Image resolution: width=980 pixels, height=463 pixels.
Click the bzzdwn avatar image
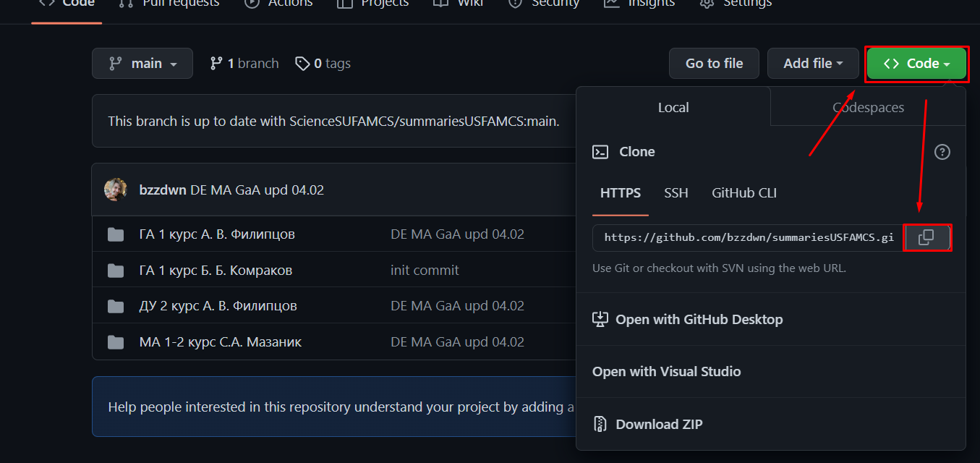(116, 190)
